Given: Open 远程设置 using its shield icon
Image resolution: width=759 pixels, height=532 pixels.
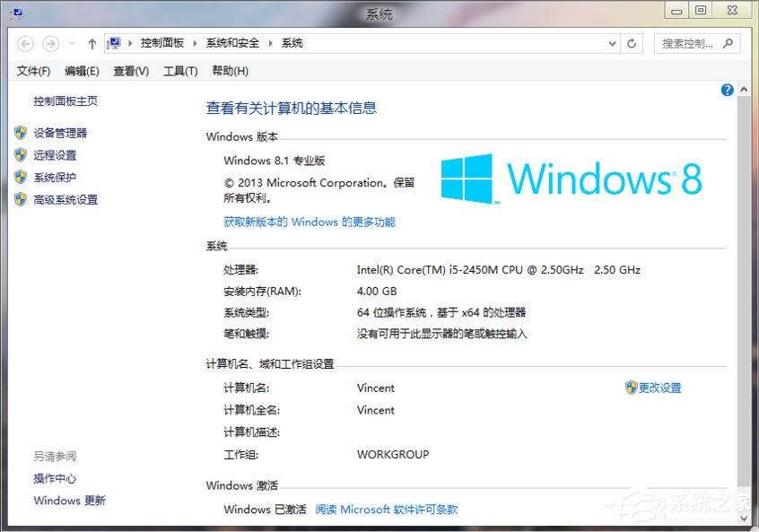Looking at the screenshot, I should click(x=20, y=154).
